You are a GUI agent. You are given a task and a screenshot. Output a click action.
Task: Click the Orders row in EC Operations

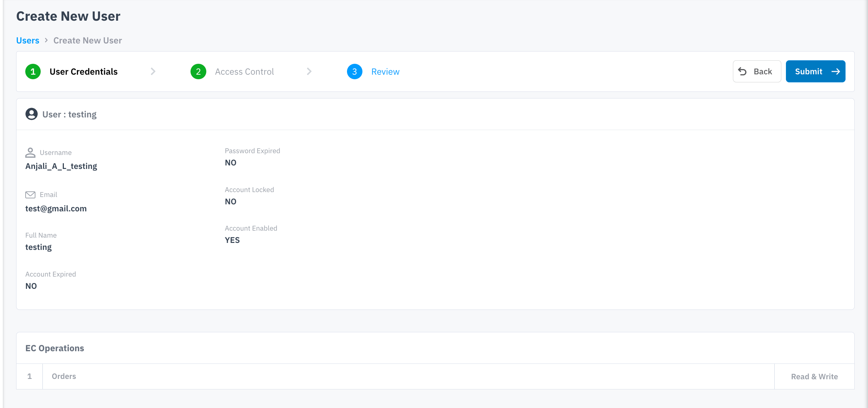64,376
